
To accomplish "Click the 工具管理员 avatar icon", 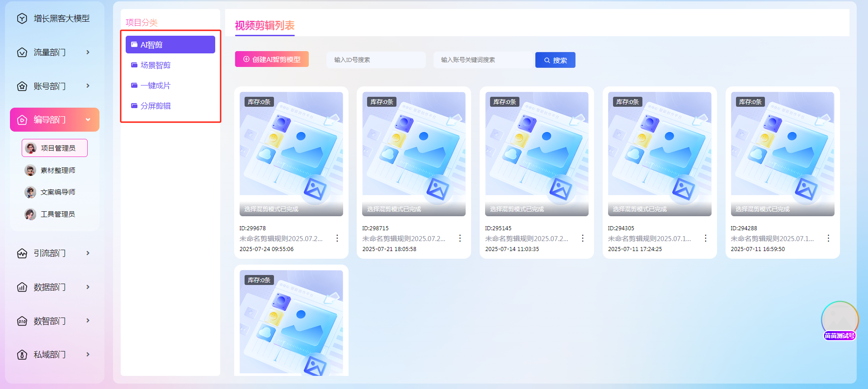I will click(x=30, y=214).
